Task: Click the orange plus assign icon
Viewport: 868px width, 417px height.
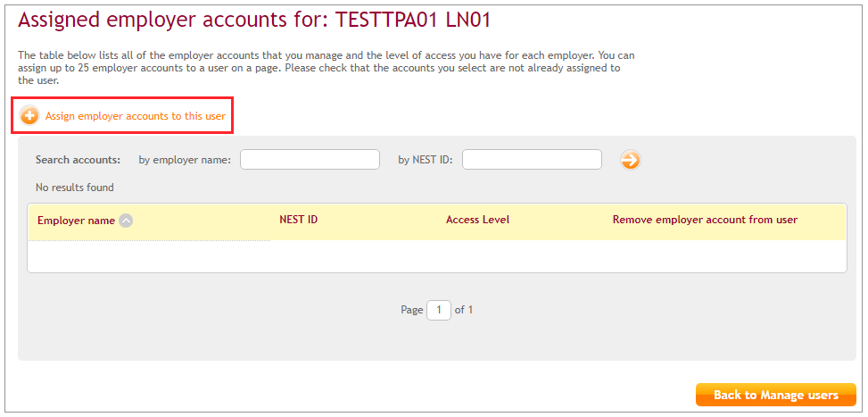Action: (x=29, y=116)
